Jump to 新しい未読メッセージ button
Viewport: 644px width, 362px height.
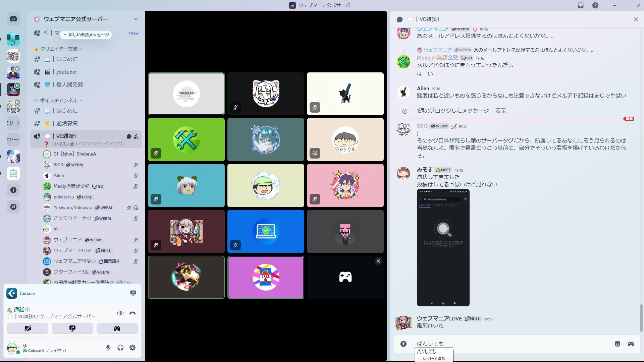coord(87,35)
